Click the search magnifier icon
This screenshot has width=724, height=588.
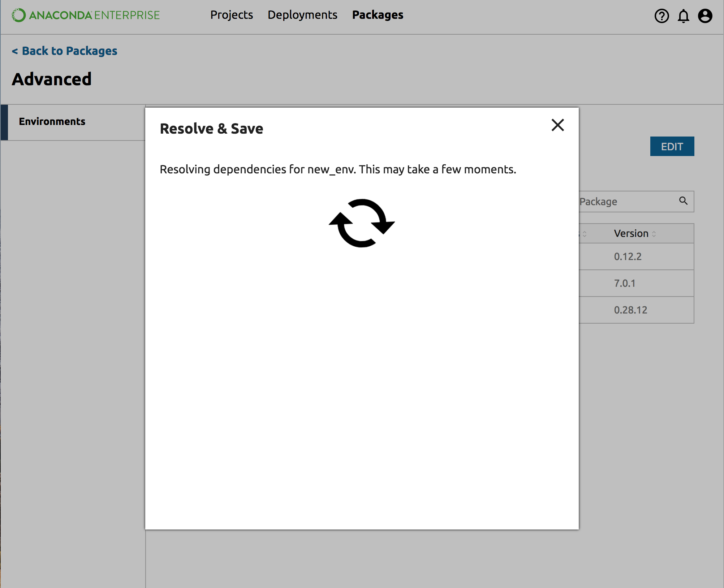[x=683, y=201]
